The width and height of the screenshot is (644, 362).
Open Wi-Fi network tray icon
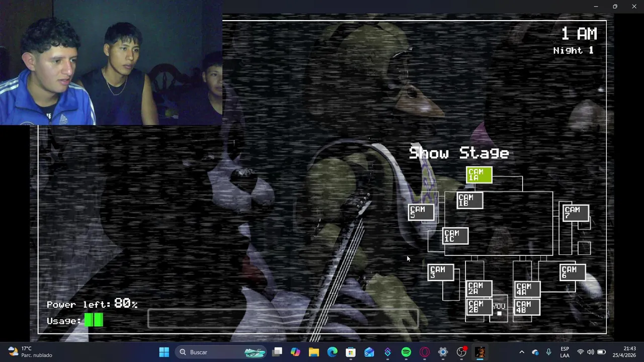coord(581,352)
